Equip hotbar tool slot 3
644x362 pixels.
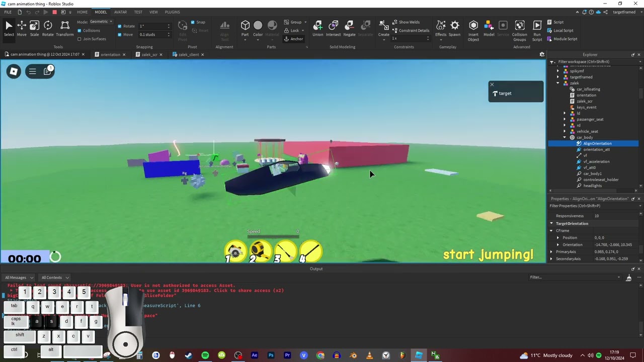point(285,251)
